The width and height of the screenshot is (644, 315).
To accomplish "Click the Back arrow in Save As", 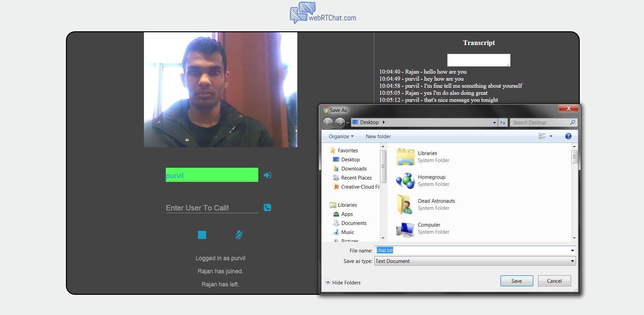I will [328, 123].
